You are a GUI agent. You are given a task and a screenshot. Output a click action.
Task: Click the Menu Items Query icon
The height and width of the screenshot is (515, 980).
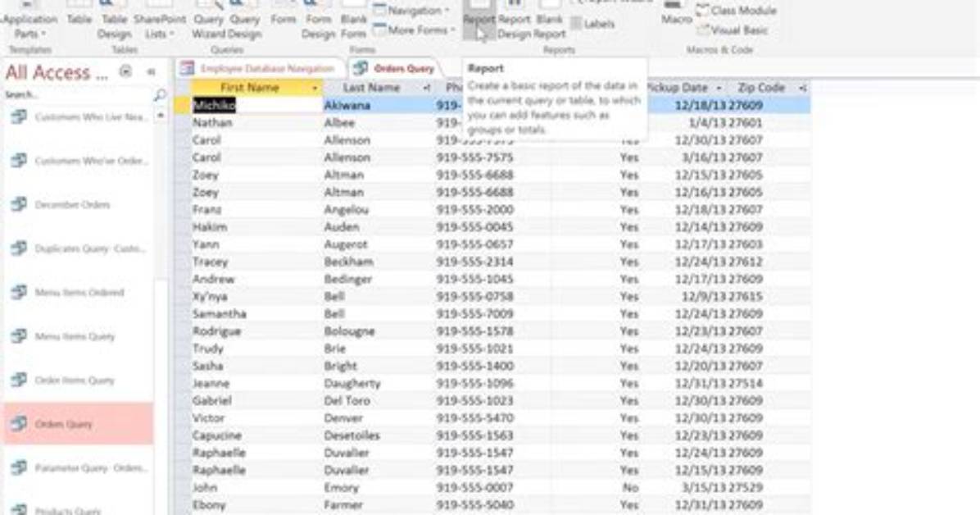coord(19,336)
